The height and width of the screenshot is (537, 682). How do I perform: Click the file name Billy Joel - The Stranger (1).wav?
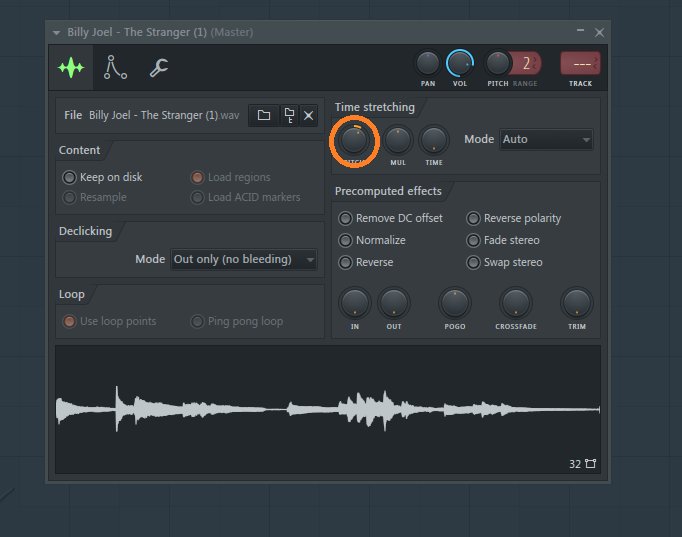coord(164,115)
